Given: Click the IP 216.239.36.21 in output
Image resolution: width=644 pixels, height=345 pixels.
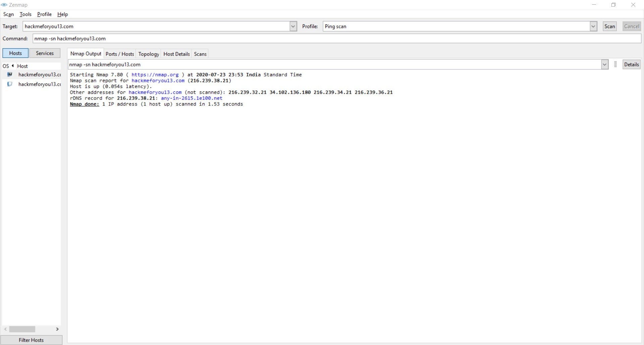Looking at the screenshot, I should pos(374,92).
